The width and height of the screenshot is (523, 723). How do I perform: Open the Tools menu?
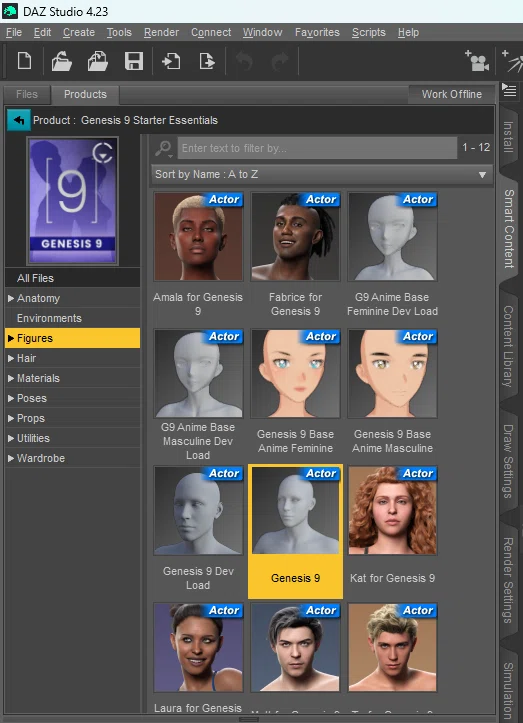point(119,32)
